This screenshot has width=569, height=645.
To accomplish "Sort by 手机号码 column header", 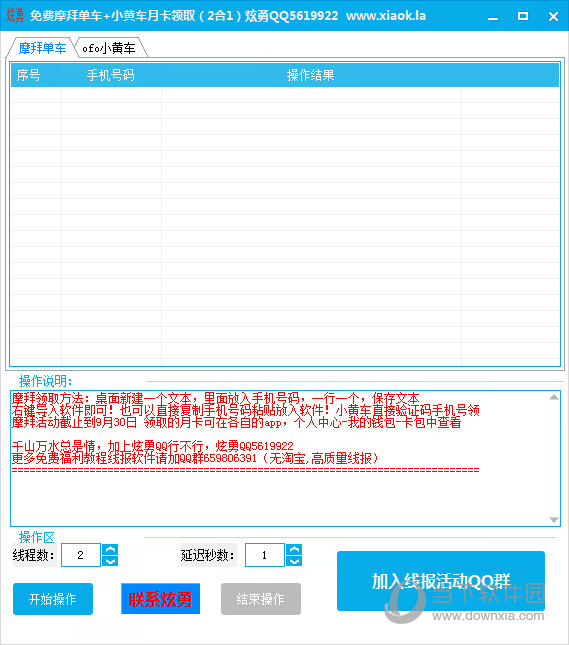I will [110, 75].
